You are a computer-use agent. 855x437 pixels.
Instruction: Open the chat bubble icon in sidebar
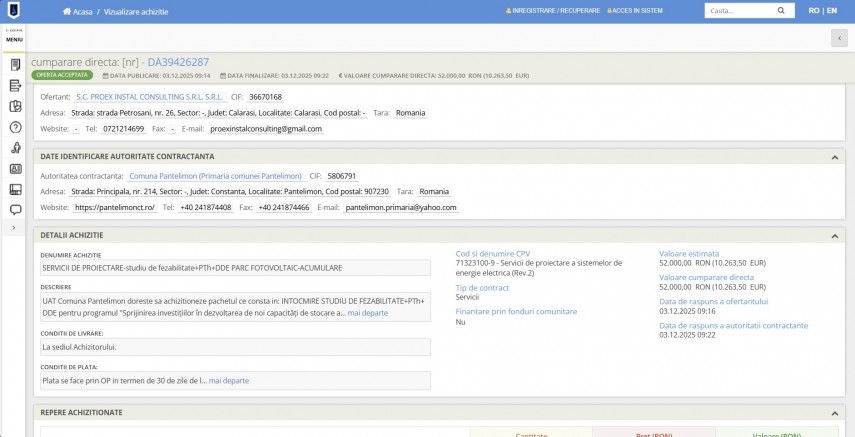coord(15,210)
